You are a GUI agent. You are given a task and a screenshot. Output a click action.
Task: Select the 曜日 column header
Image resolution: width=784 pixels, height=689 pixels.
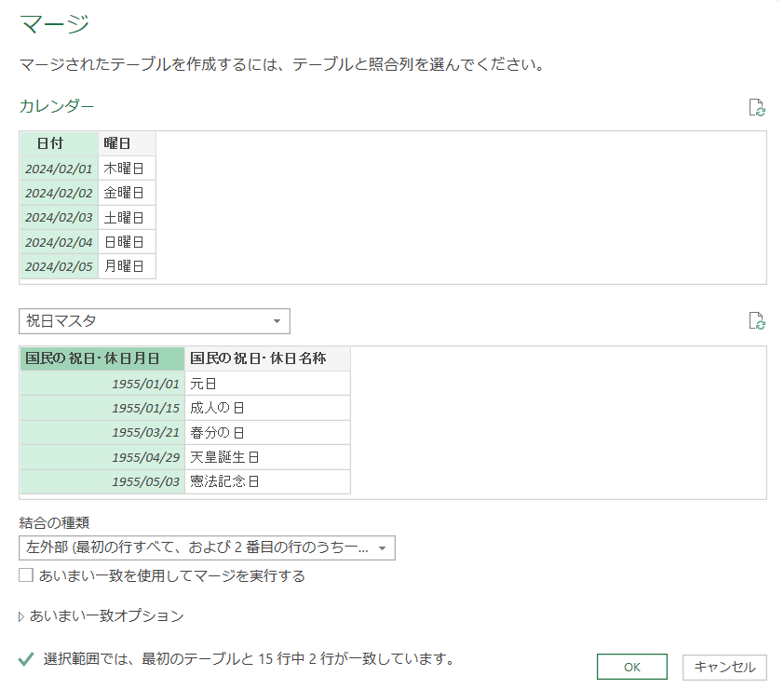pyautogui.click(x=126, y=143)
